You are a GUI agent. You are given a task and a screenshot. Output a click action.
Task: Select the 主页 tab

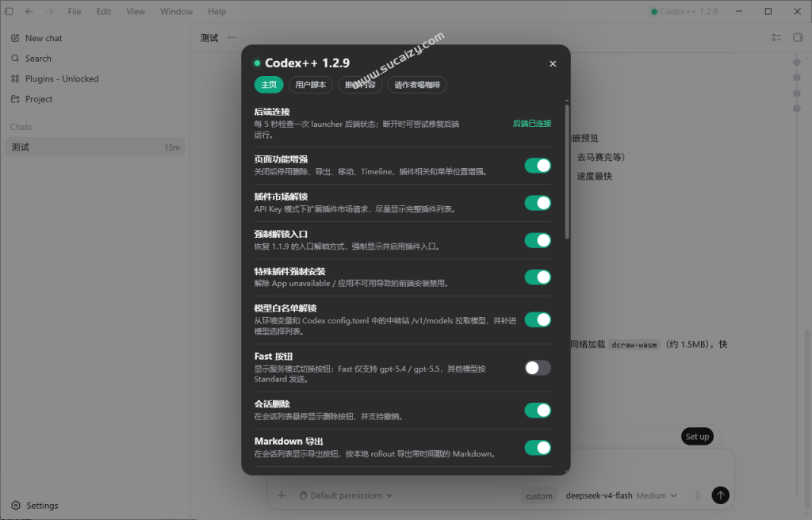tap(269, 85)
